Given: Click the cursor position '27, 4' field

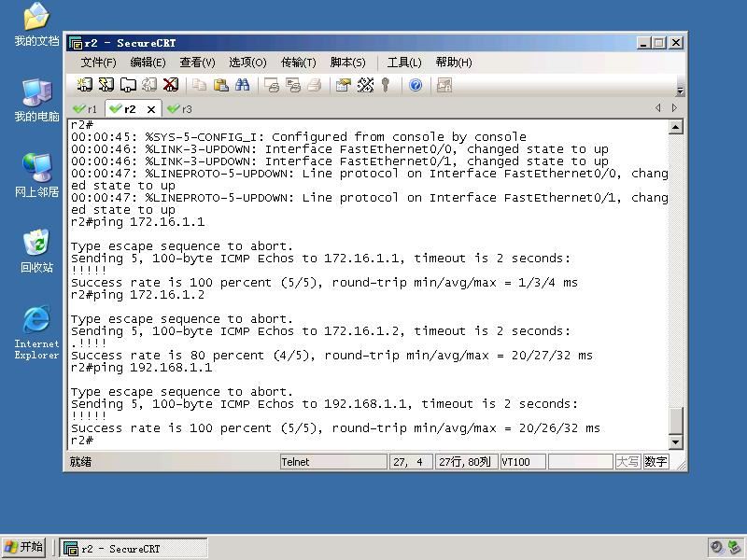Looking at the screenshot, I should tap(411, 462).
